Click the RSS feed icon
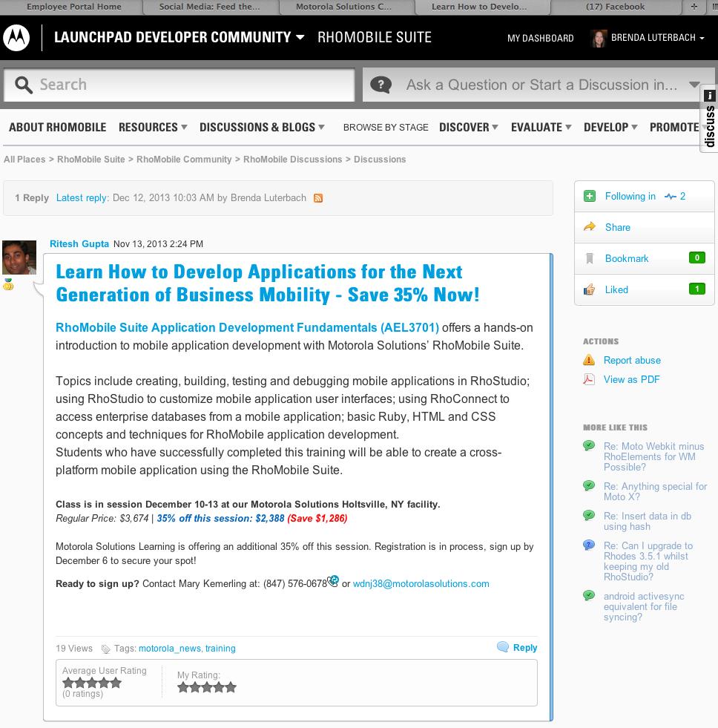 tap(318, 198)
